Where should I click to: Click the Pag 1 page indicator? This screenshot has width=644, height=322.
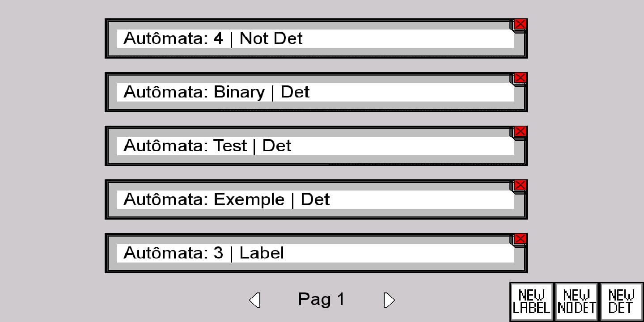[322, 299]
